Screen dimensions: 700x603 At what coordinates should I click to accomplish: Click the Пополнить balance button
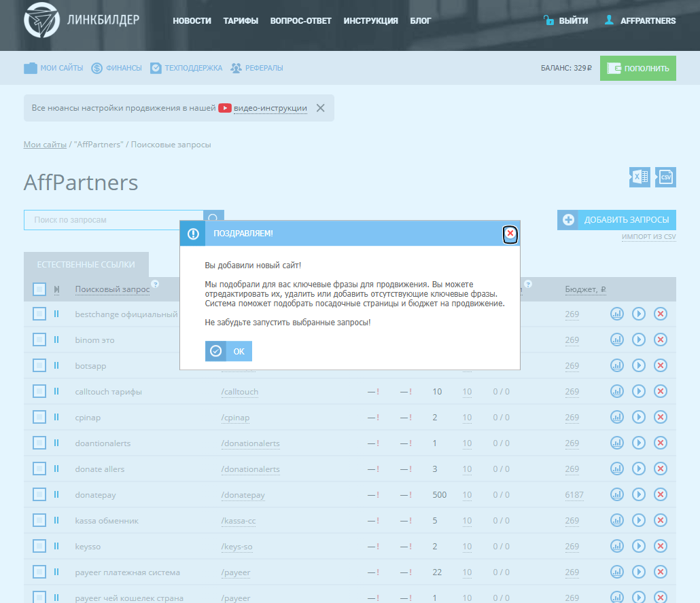click(x=637, y=68)
